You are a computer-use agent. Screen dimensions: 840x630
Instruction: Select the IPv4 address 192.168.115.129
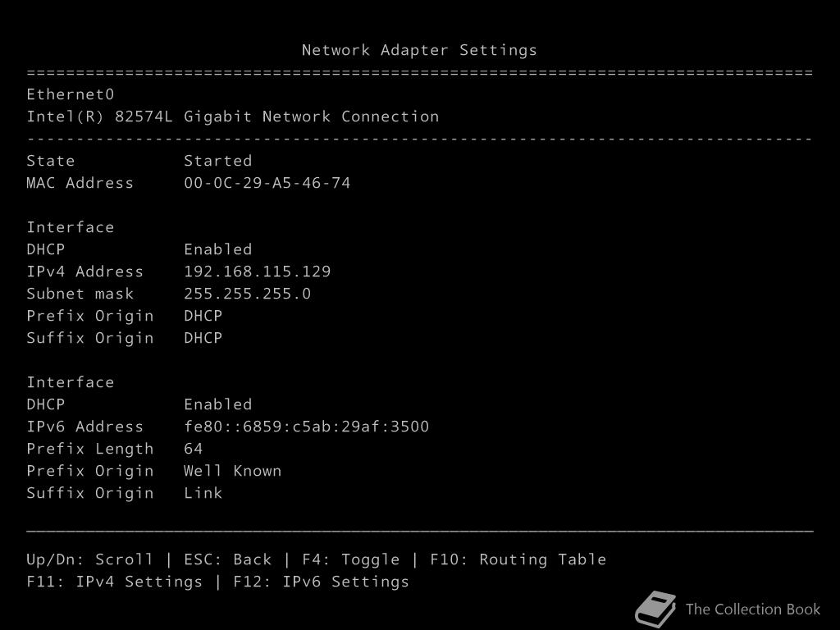pyautogui.click(x=257, y=271)
